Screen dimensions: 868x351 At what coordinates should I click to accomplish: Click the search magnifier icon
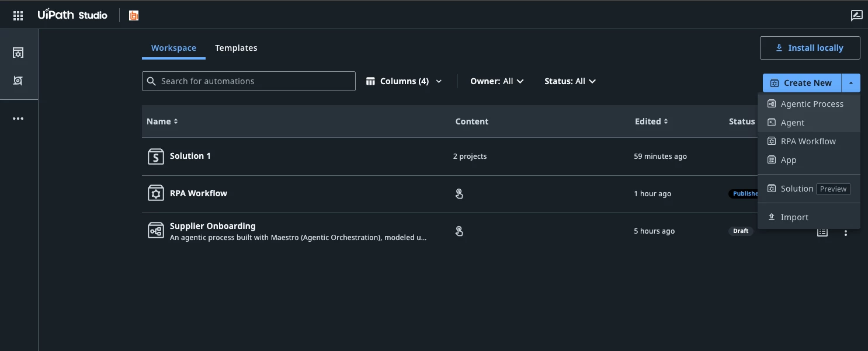coord(152,81)
